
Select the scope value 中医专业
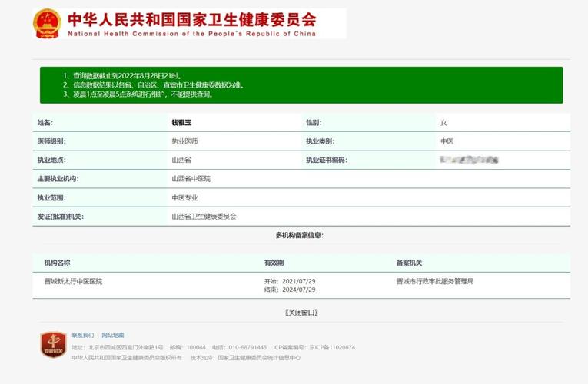point(185,197)
